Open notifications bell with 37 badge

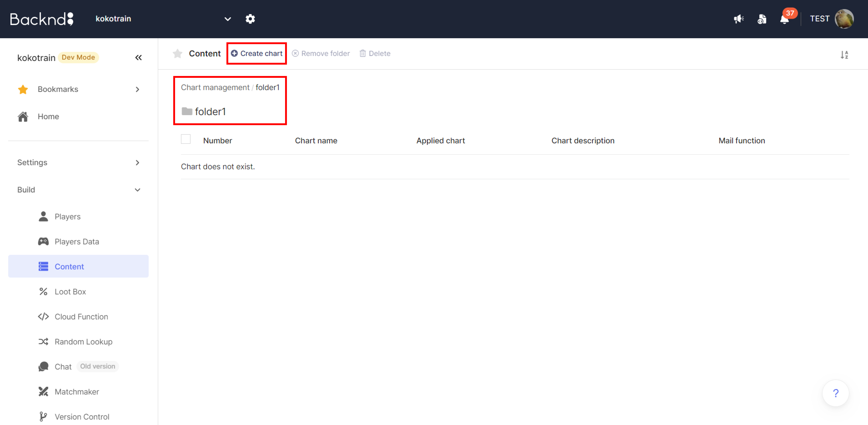click(x=785, y=19)
